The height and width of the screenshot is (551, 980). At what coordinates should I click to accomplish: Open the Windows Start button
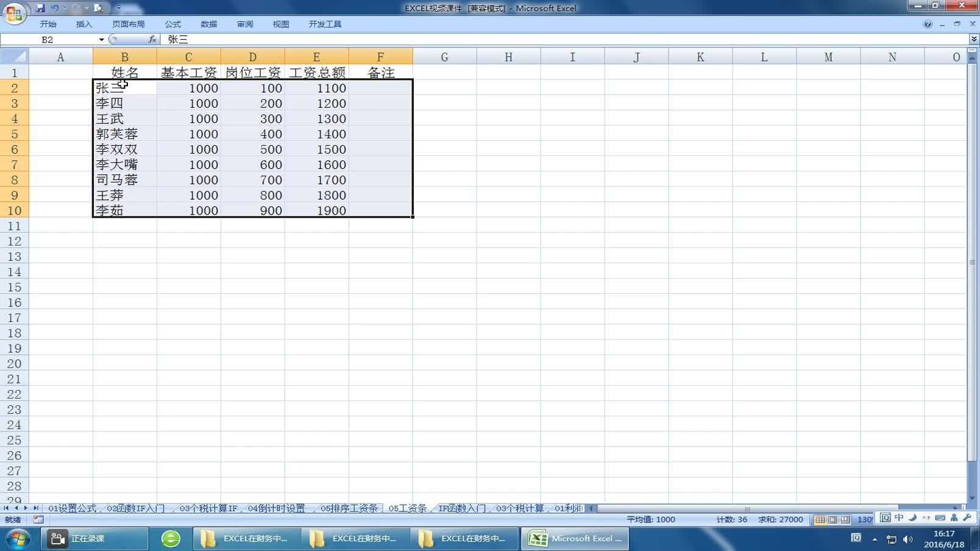tap(18, 539)
